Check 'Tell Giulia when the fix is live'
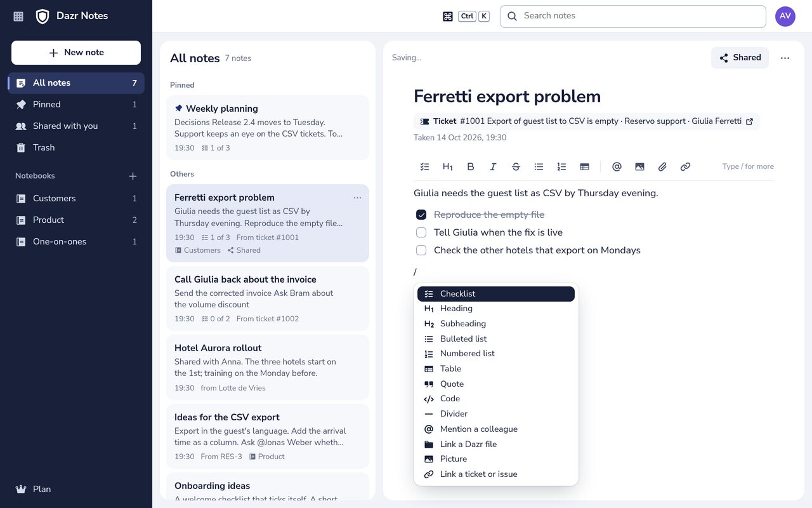The width and height of the screenshot is (812, 508). tap(421, 232)
